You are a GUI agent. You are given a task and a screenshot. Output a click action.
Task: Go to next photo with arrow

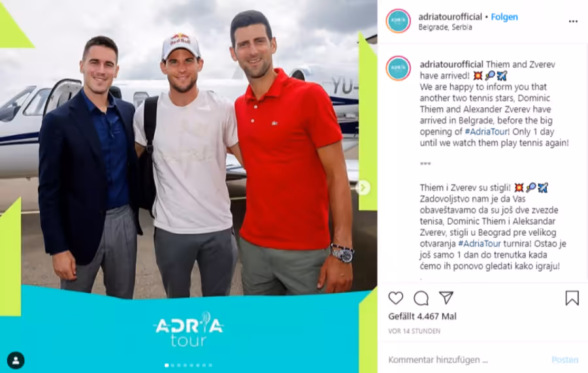tap(363, 187)
